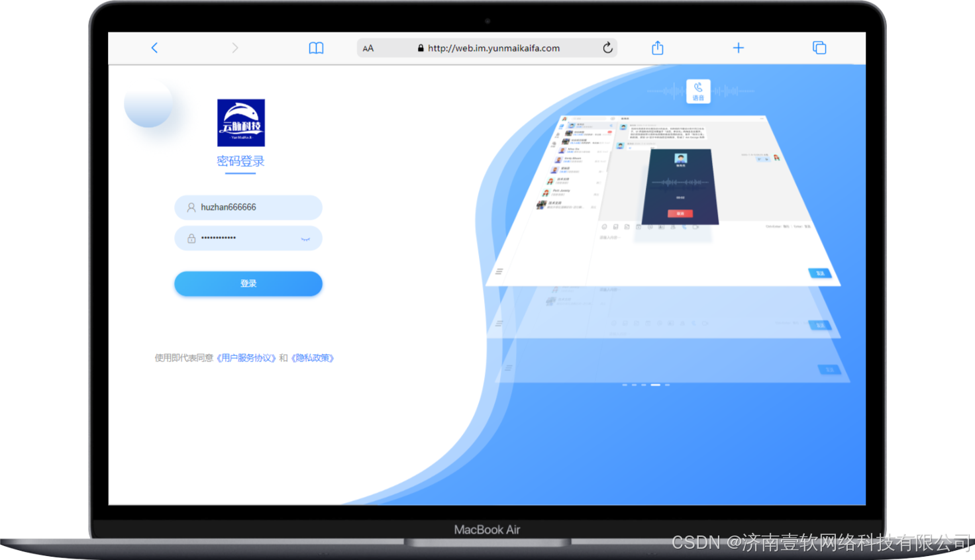Toggle password visibility eye icon
Viewport: 975px width, 560px height.
[x=305, y=239]
